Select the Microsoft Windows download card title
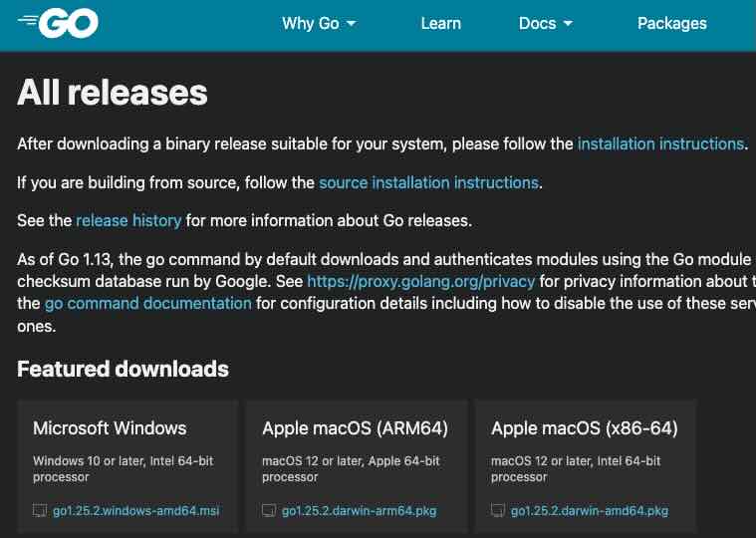The height and width of the screenshot is (538, 756). [x=110, y=428]
